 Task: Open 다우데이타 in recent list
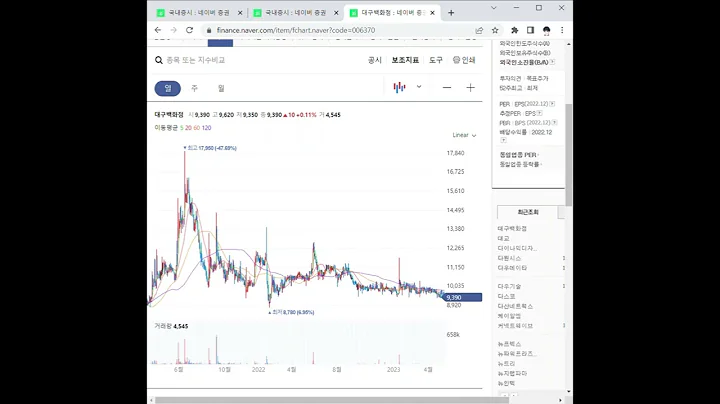click(512, 268)
